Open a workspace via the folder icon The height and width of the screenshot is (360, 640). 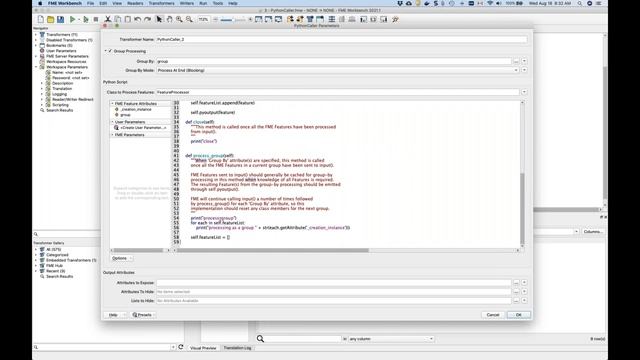(50, 19)
